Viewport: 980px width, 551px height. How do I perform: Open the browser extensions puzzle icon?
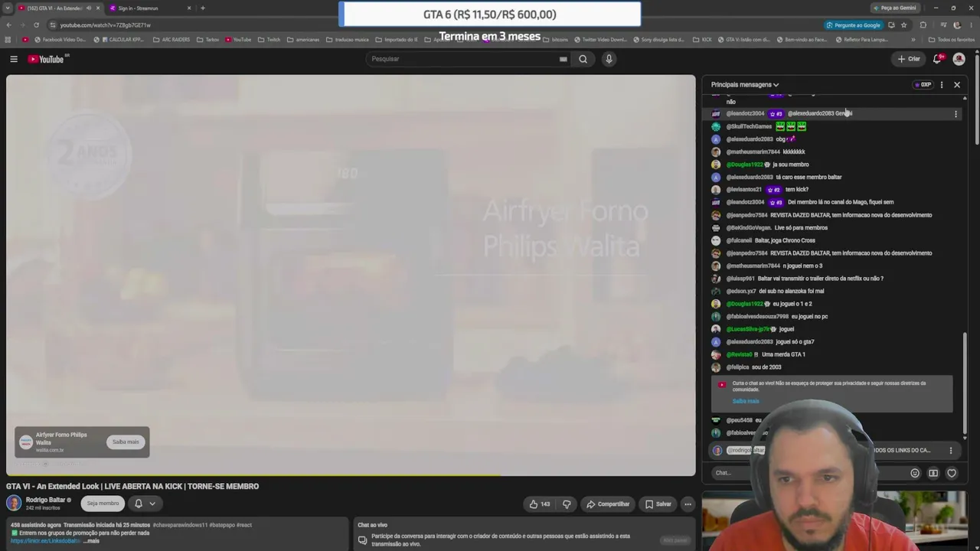click(923, 25)
